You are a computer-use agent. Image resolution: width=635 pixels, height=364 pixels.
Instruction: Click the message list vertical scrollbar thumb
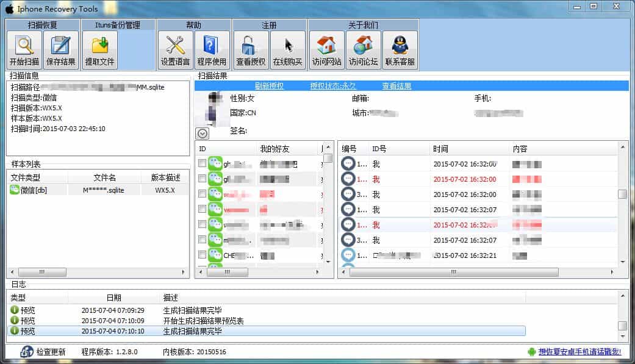622,194
